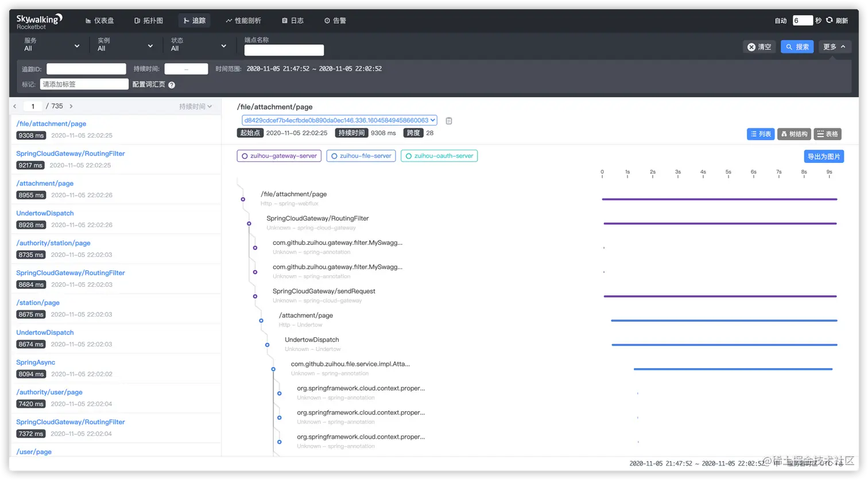
Task: Open the 告警 alarm tab
Action: click(x=335, y=21)
